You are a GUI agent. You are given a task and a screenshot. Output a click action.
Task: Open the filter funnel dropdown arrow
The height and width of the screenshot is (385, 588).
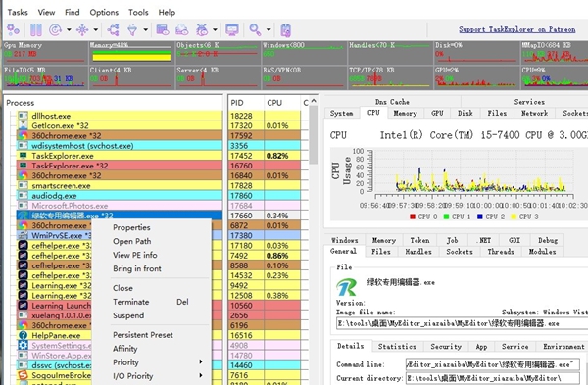point(145,29)
